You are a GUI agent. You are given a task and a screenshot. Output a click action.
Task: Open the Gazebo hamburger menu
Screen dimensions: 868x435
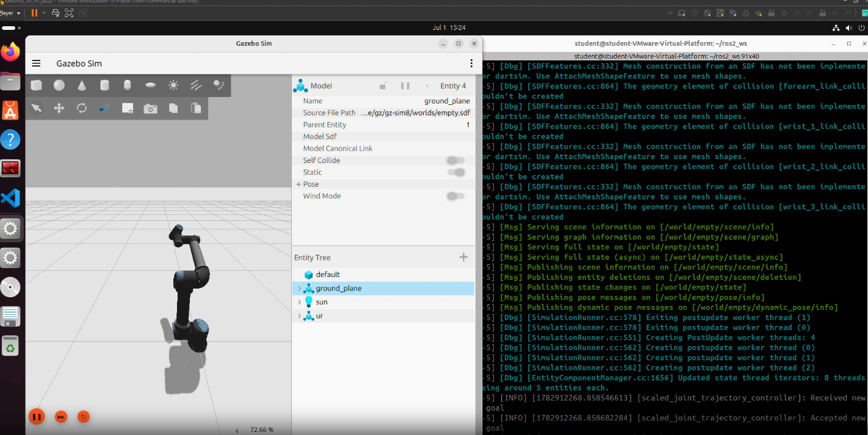pyautogui.click(x=37, y=63)
